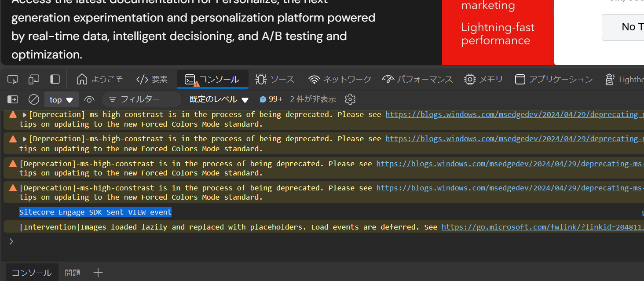Toggle the DevTools activity bar position icon
The image size is (644, 281).
pos(55,79)
